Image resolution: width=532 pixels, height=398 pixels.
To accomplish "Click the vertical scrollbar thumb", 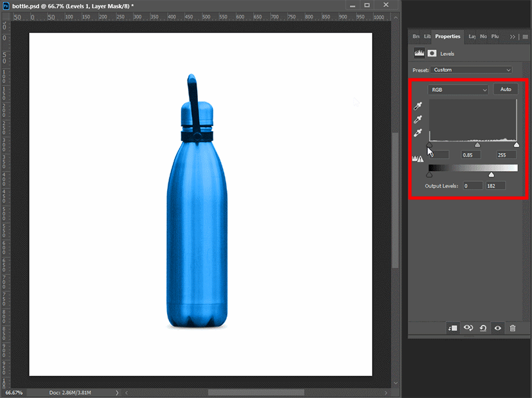I will click(396, 201).
